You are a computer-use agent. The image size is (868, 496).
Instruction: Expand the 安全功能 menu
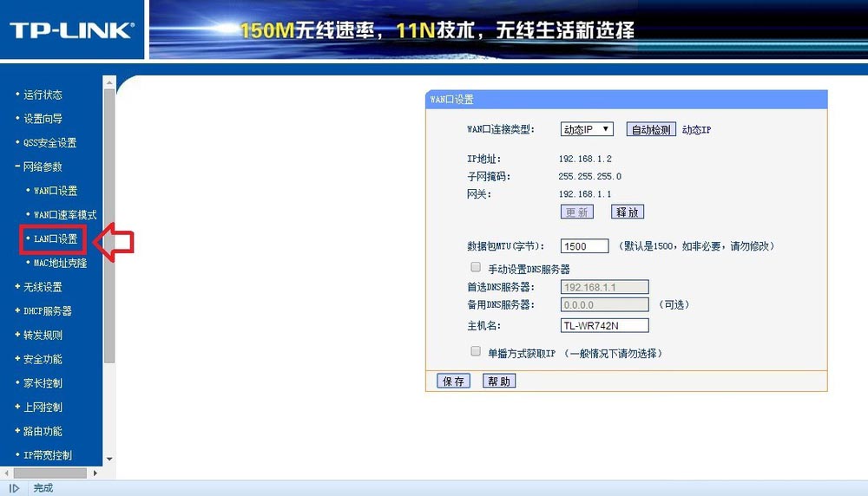(38, 359)
